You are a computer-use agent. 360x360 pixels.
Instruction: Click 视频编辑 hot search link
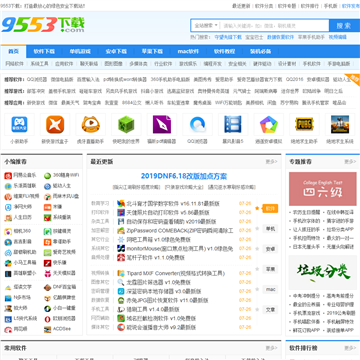point(337,37)
